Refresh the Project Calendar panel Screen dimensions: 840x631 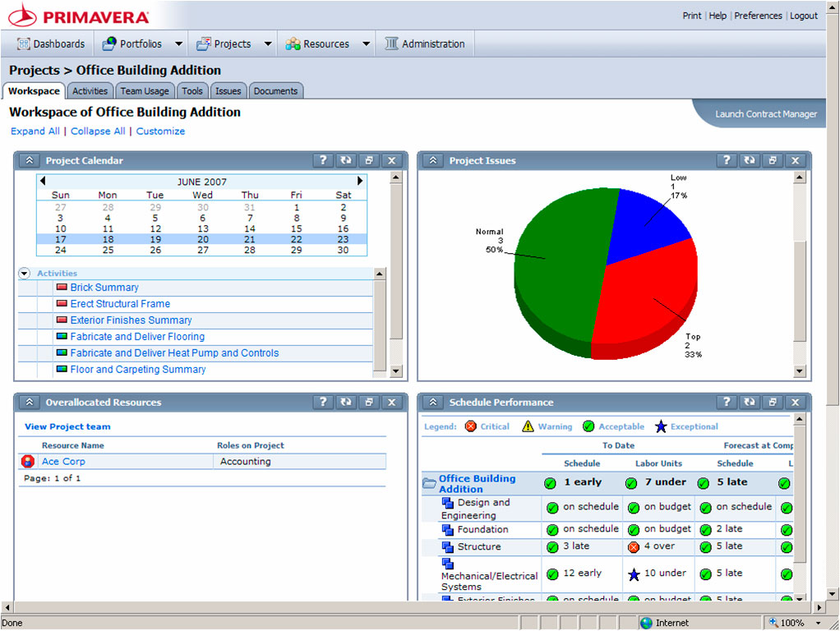pyautogui.click(x=346, y=160)
